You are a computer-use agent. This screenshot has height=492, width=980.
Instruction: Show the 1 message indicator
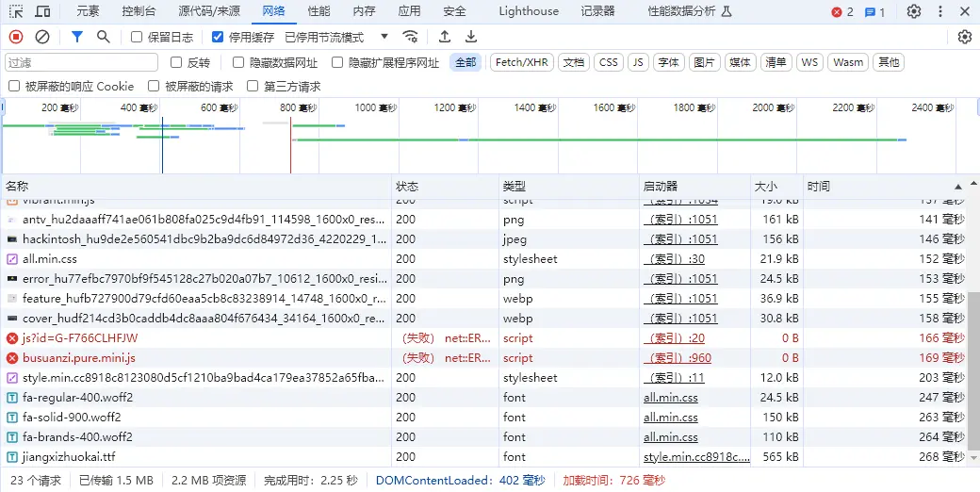874,12
